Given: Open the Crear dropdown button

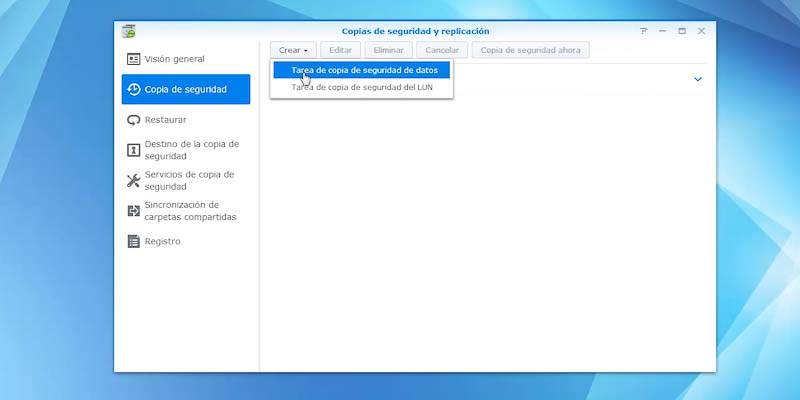Looking at the screenshot, I should coord(293,51).
